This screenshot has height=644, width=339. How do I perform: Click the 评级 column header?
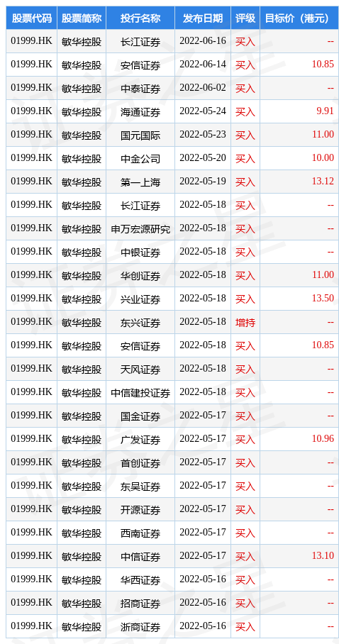[245, 18]
